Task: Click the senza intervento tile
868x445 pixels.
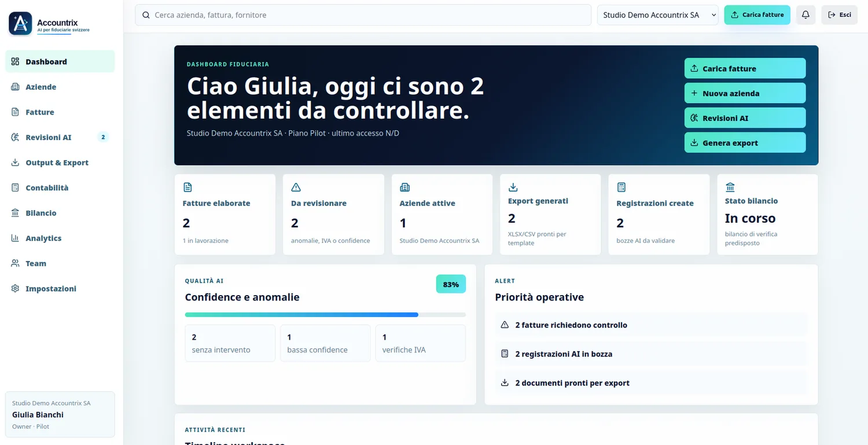Action: 230,343
